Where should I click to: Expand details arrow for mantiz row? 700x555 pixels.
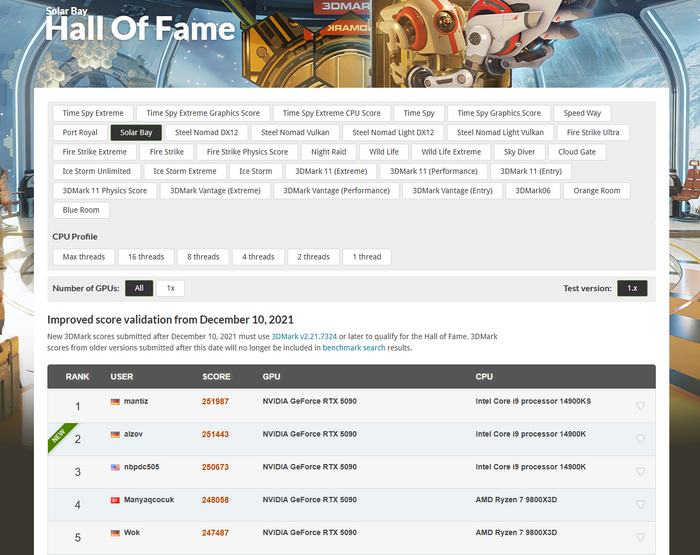[640, 406]
